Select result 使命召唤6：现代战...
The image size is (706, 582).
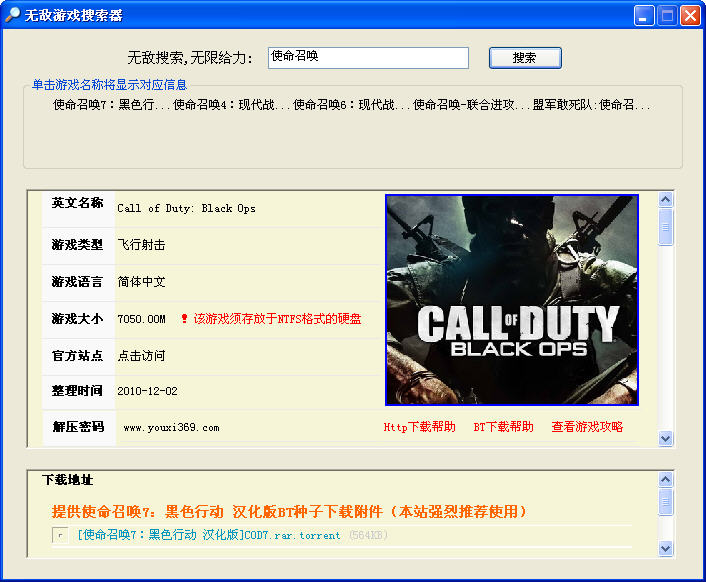coord(349,105)
